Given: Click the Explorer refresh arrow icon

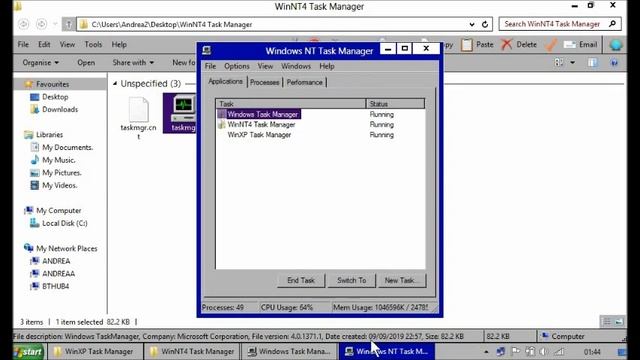Looking at the screenshot, I should click(x=485, y=24).
